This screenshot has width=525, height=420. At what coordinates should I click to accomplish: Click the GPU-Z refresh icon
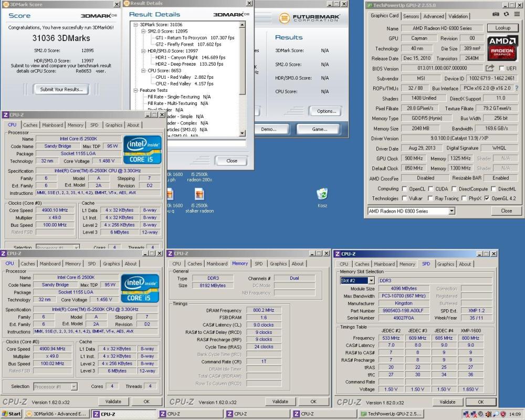coord(506,14)
